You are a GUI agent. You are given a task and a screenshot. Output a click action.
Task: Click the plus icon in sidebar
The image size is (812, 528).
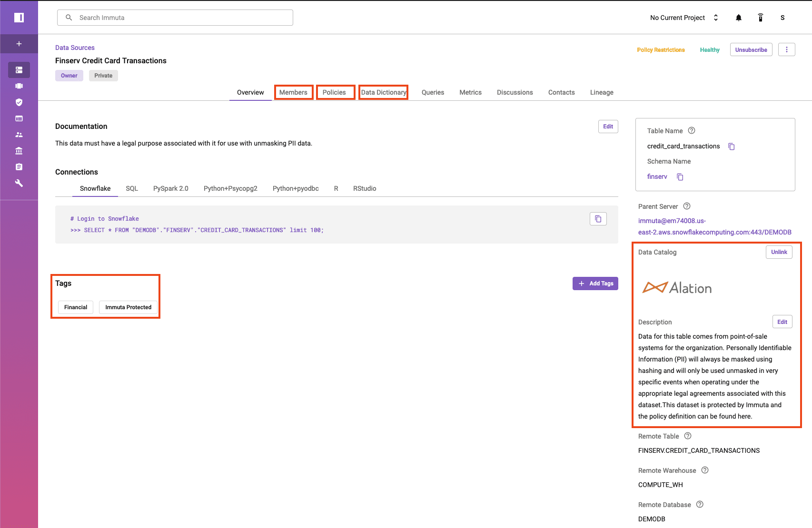[19, 44]
